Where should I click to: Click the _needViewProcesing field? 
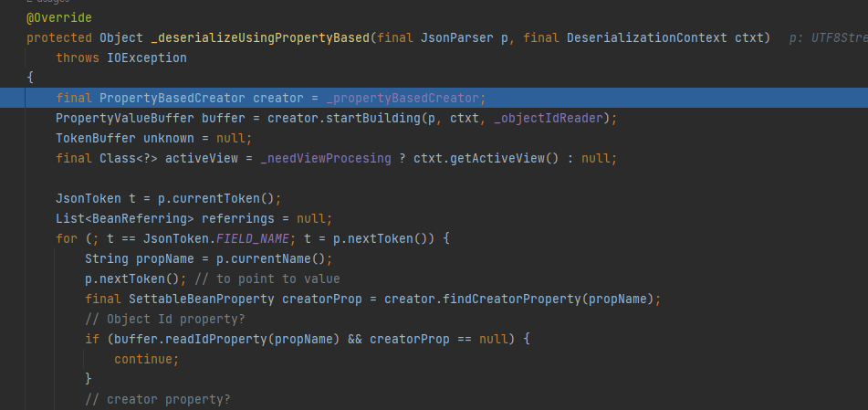[x=326, y=159]
